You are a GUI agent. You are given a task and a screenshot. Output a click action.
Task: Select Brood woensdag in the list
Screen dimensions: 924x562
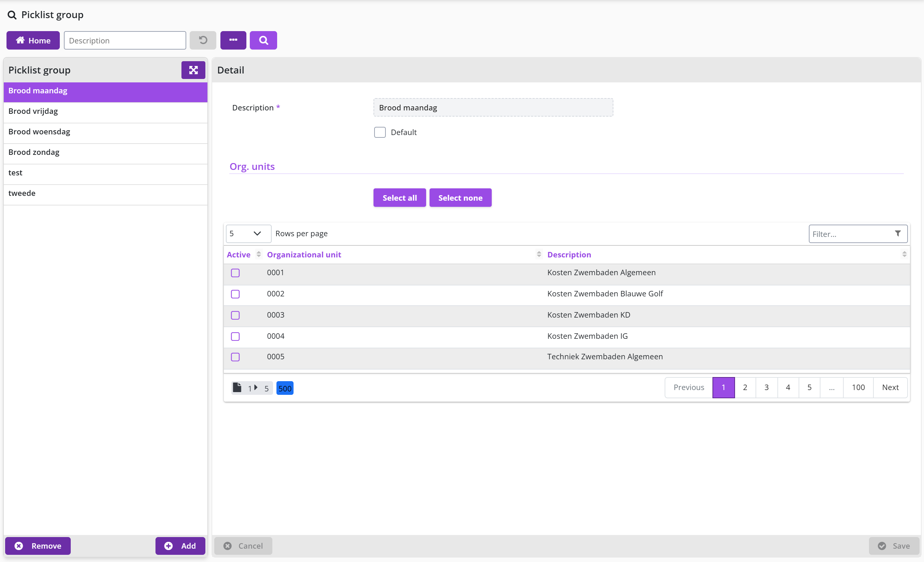[x=105, y=133]
